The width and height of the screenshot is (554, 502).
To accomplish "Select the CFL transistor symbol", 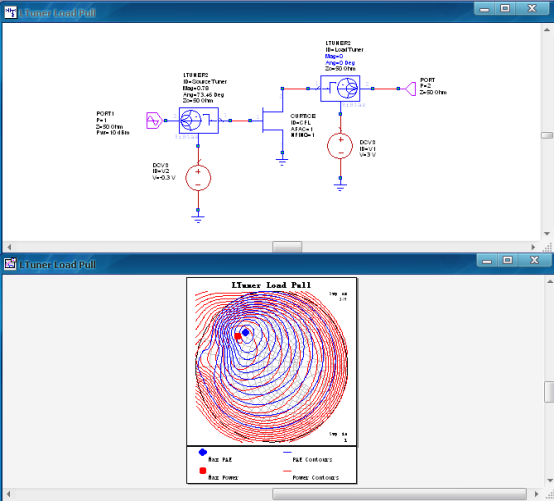I will tap(272, 120).
